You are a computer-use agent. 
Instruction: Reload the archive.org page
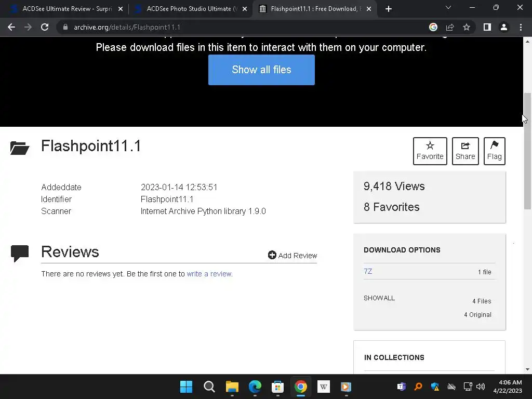point(45,27)
